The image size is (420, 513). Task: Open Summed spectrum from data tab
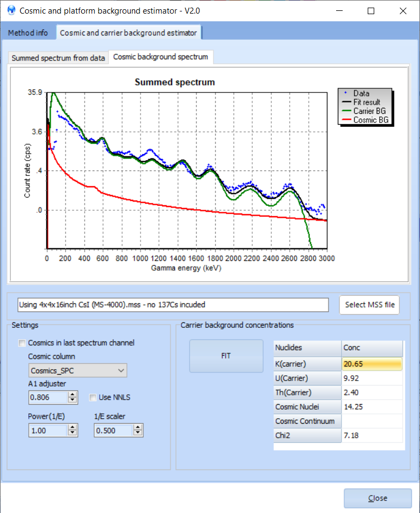(58, 58)
